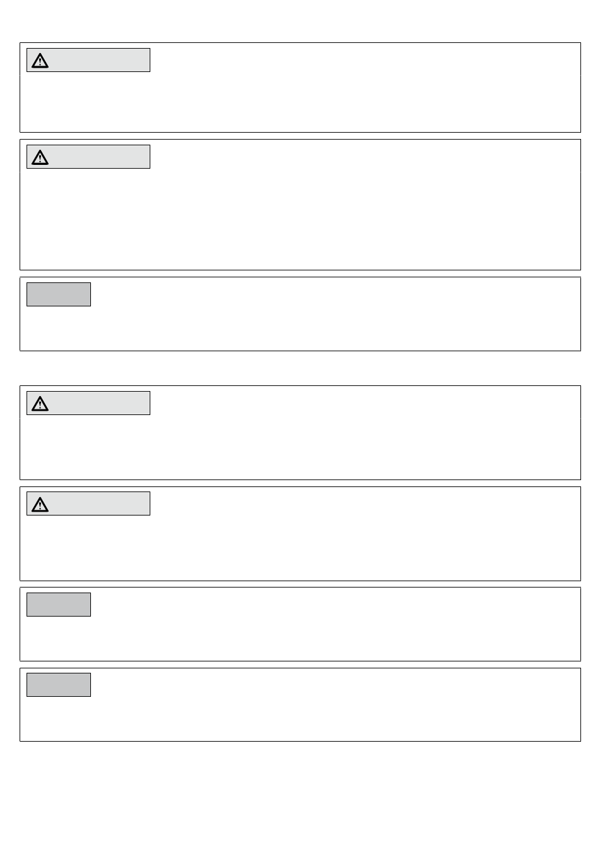The height and width of the screenshot is (868, 600).
Task: Select the light grey label in the fifth box
Action: pyautogui.click(x=88, y=503)
